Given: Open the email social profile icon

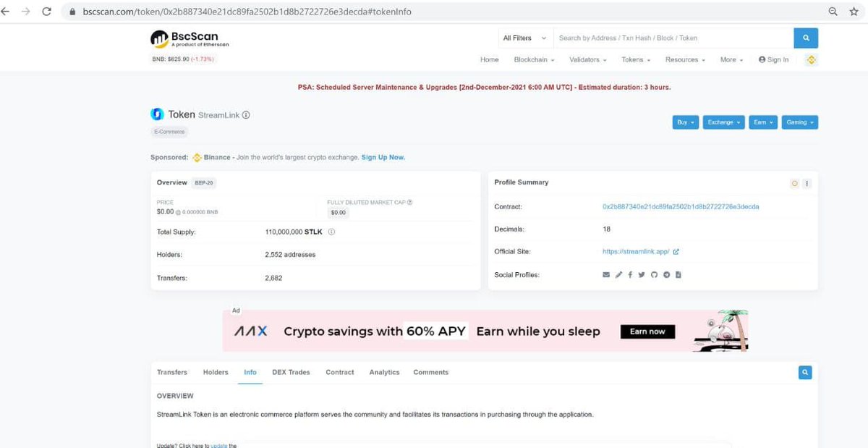Looking at the screenshot, I should pyautogui.click(x=606, y=275).
